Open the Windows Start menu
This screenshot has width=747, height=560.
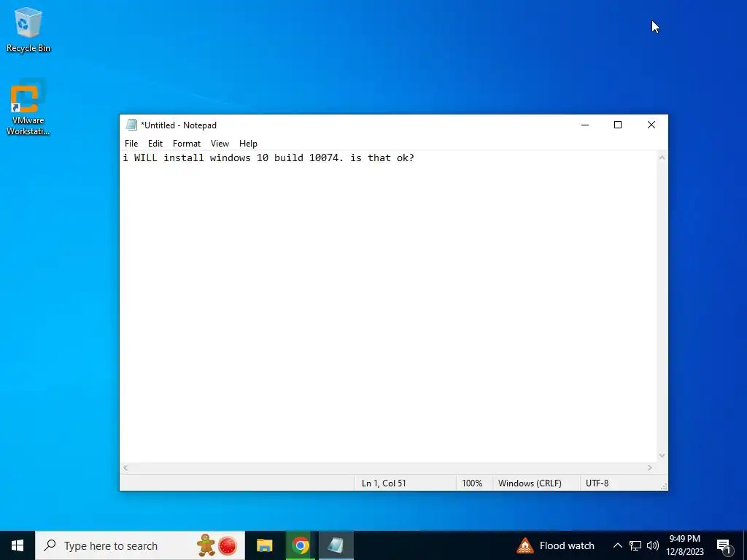[x=18, y=545]
